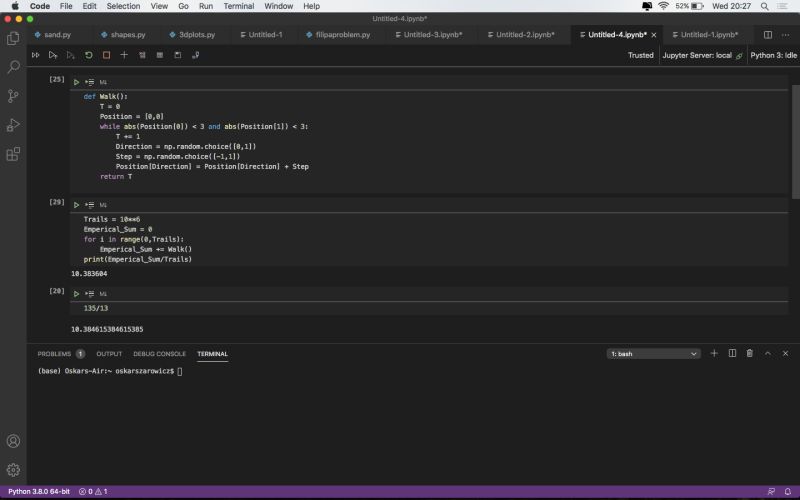Open Source Control view
The image size is (800, 500).
[13, 96]
